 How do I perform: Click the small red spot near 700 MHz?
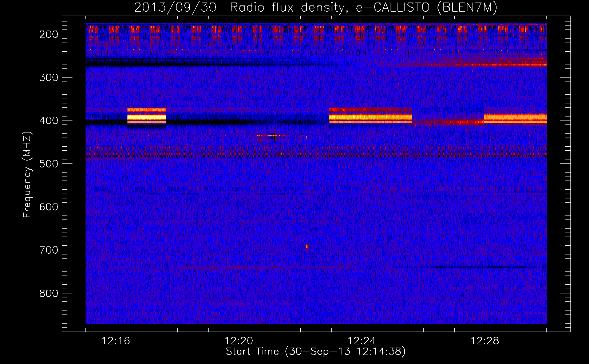pyautogui.click(x=307, y=247)
